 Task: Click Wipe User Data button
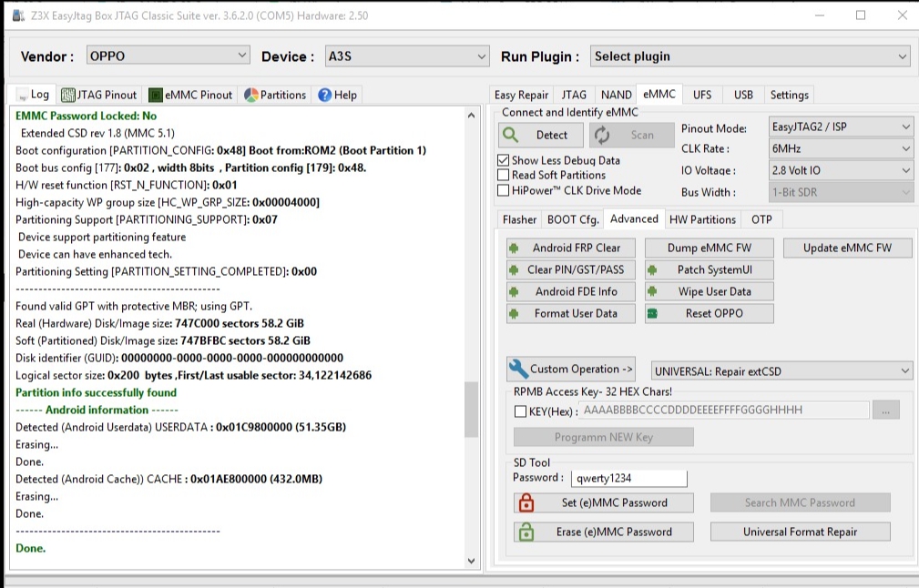710,291
